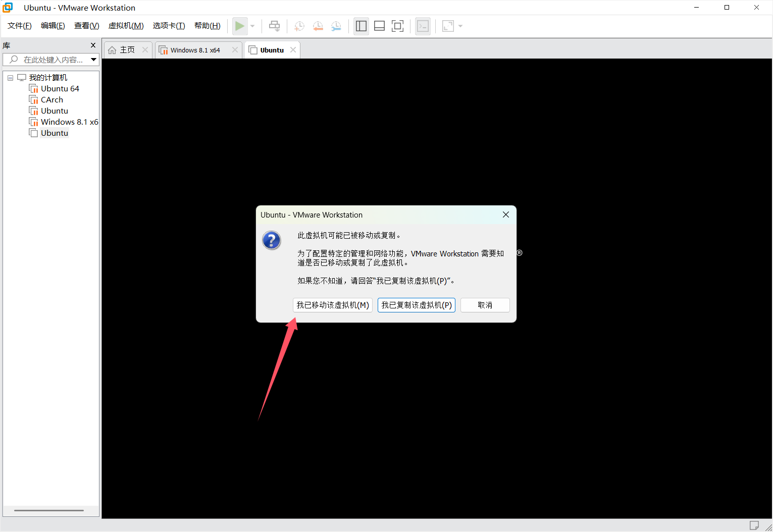Click the blue question mark dialog icon
The width and height of the screenshot is (773, 532).
click(272, 240)
